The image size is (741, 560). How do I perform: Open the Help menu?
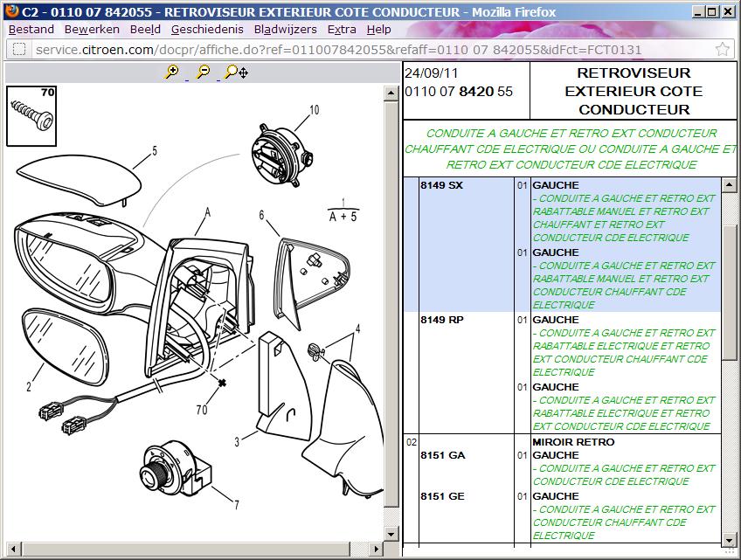(x=378, y=30)
